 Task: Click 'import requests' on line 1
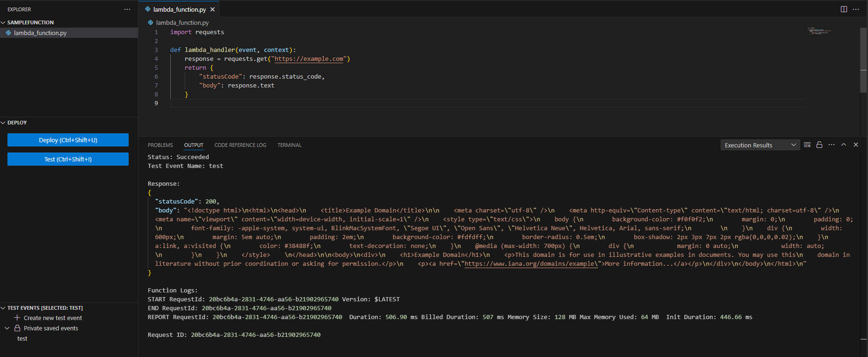coord(197,32)
